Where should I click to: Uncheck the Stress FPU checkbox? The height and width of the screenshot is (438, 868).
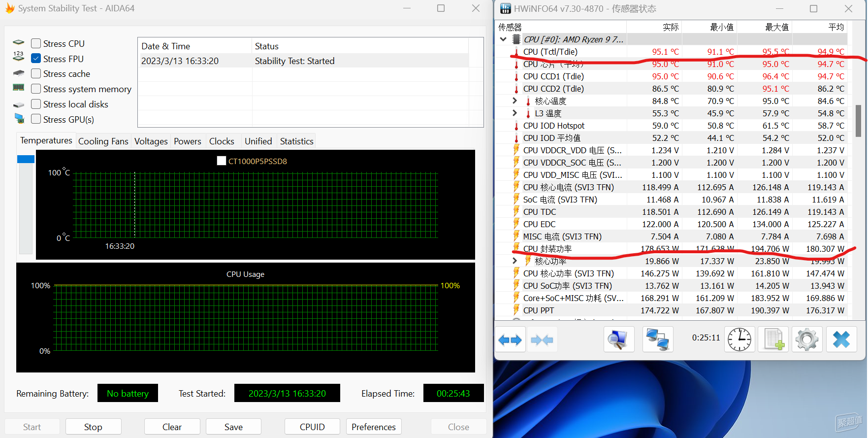[x=36, y=58]
